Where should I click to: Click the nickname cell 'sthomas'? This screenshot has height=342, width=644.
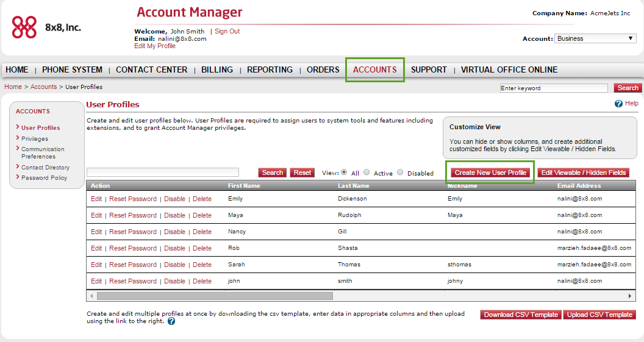coord(459,265)
